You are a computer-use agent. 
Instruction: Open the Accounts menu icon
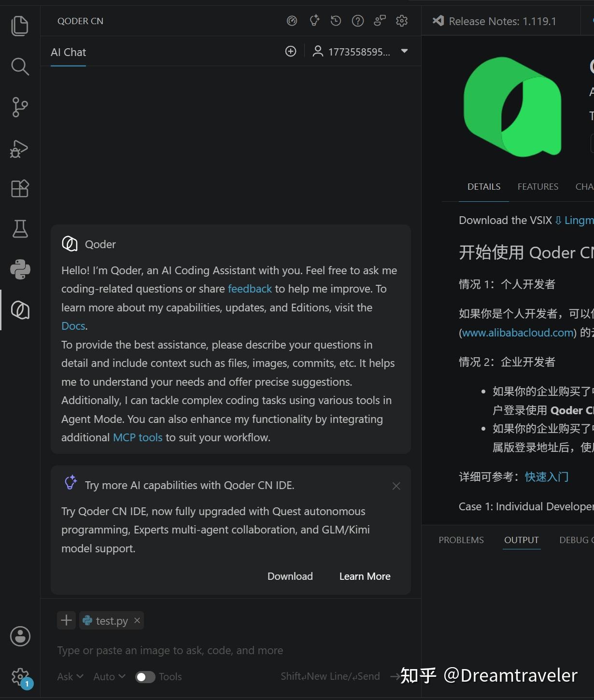point(20,636)
